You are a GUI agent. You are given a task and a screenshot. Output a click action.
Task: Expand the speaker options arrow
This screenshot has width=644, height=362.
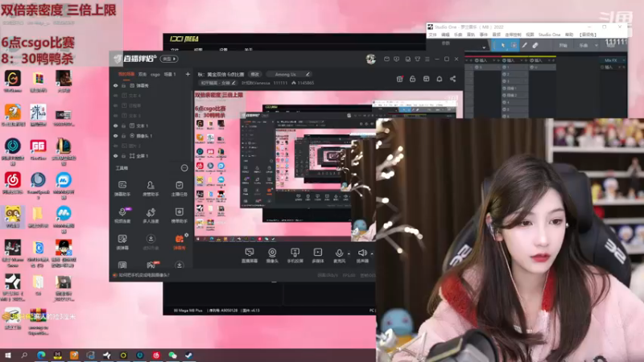click(x=372, y=253)
